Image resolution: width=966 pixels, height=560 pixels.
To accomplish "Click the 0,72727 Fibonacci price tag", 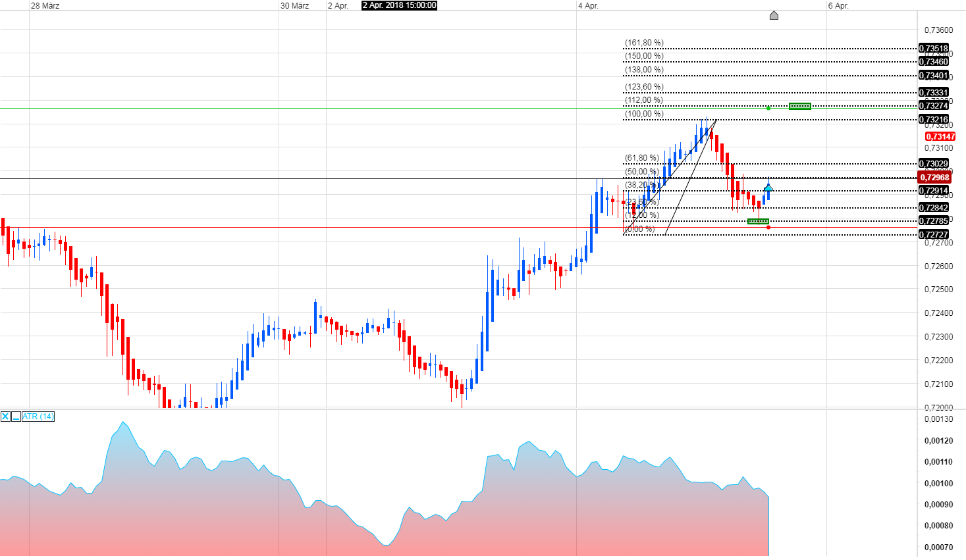I will pyautogui.click(x=934, y=234).
